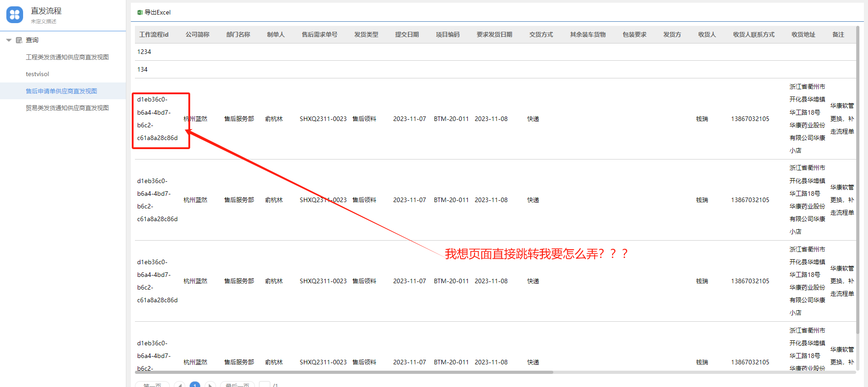Viewport: 868px width, 387px height.
Task: Click the 其余装车货物 column header
Action: pos(588,34)
